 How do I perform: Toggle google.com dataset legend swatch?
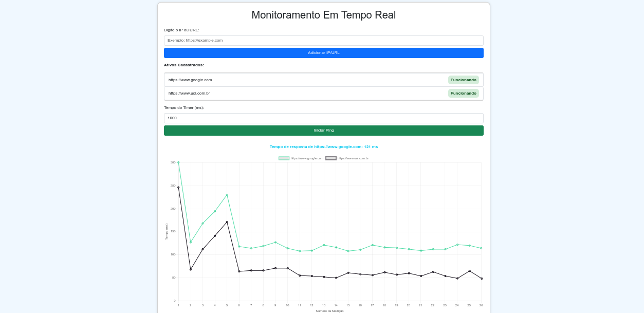click(x=284, y=158)
